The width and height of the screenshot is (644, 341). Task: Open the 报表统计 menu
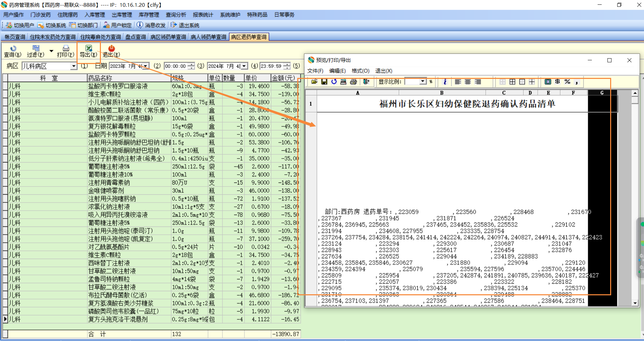pyautogui.click(x=203, y=15)
